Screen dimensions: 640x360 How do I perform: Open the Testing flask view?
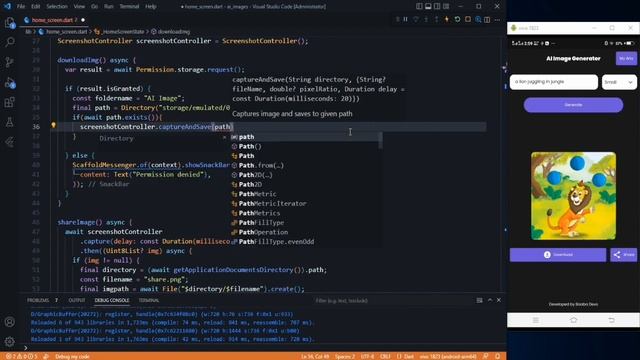point(9,122)
